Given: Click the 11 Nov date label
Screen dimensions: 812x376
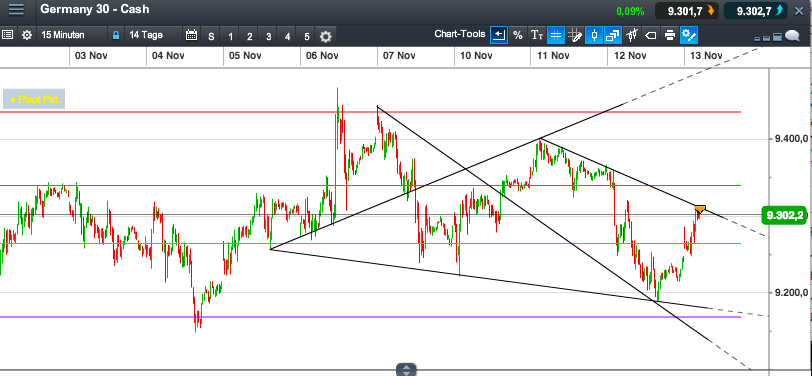Looking at the screenshot, I should click(x=553, y=55).
